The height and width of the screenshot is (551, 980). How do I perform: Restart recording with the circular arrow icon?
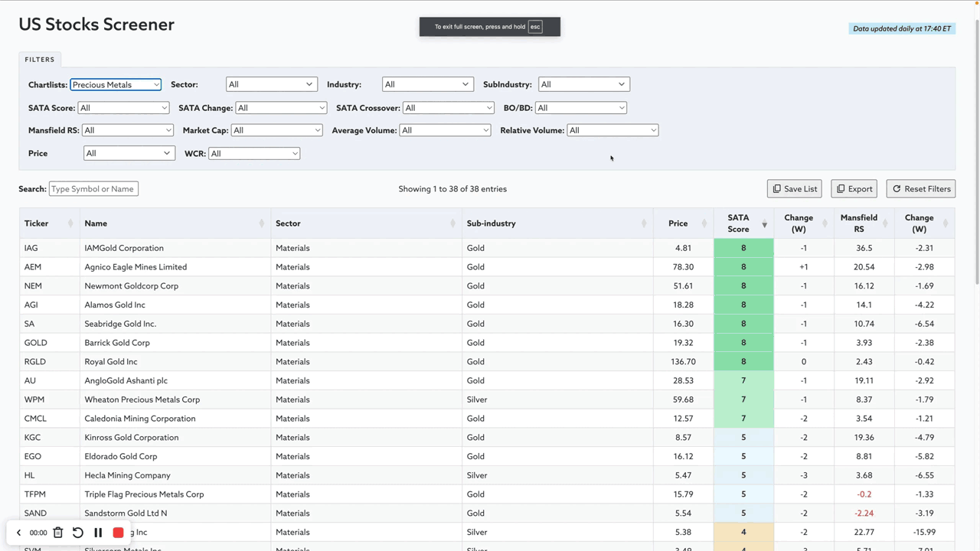point(78,533)
